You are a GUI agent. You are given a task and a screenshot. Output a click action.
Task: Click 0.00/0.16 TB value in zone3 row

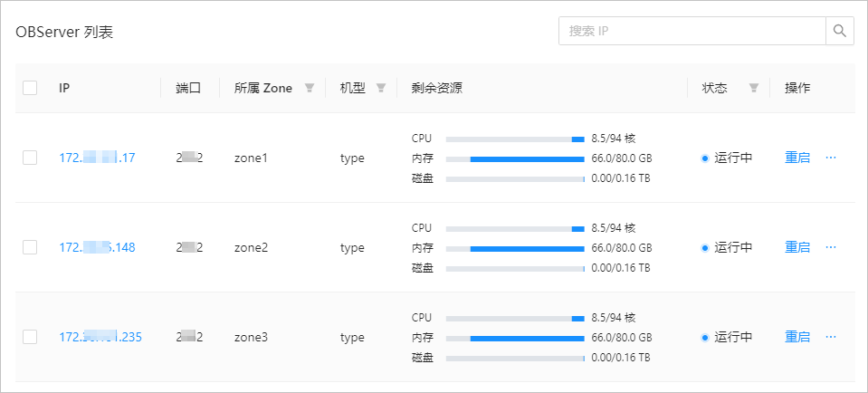[621, 358]
